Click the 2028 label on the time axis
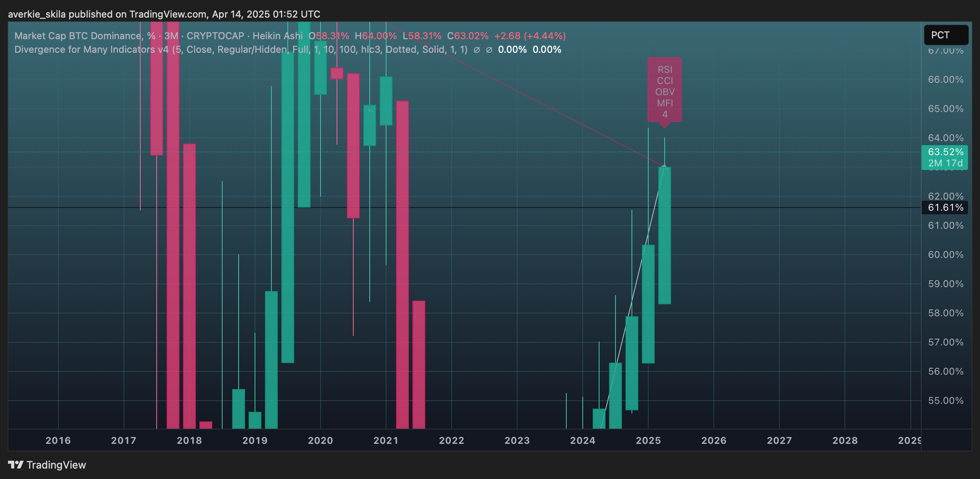This screenshot has height=479, width=980. pos(845,440)
